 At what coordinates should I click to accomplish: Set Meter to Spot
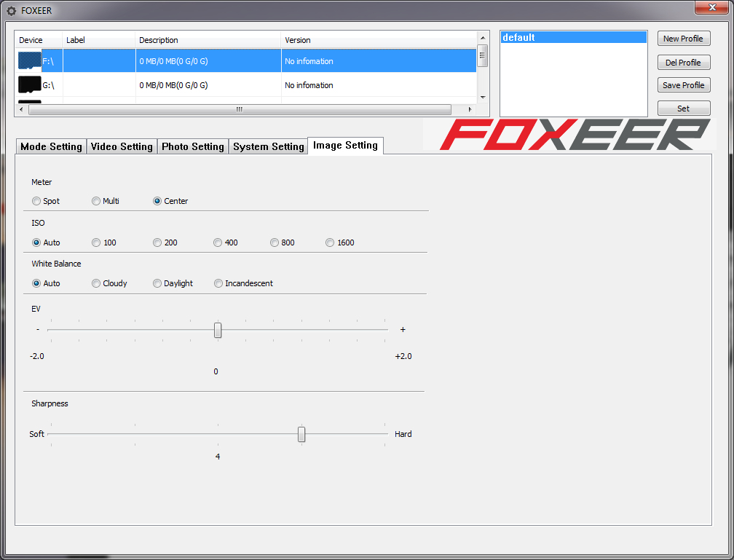click(x=36, y=201)
